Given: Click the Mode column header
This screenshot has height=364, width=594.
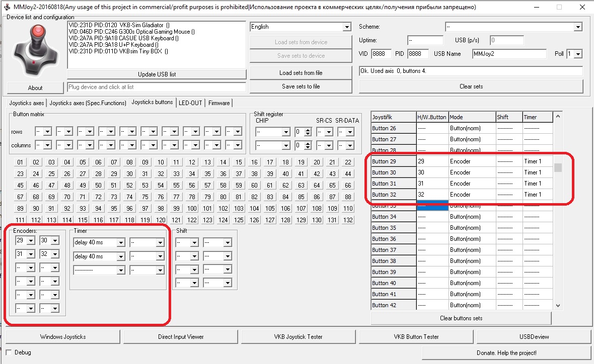Looking at the screenshot, I should coord(472,117).
